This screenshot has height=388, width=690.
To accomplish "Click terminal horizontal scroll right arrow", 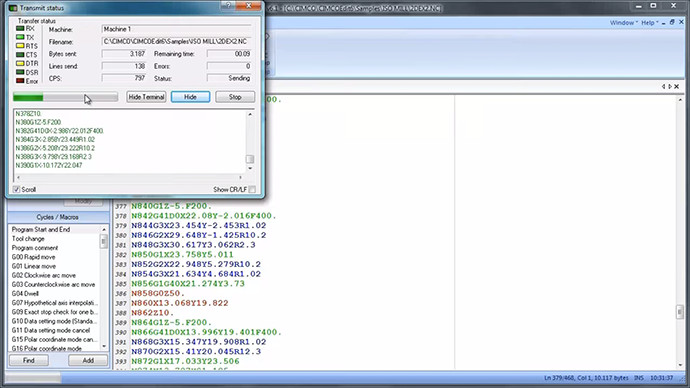I will [240, 178].
